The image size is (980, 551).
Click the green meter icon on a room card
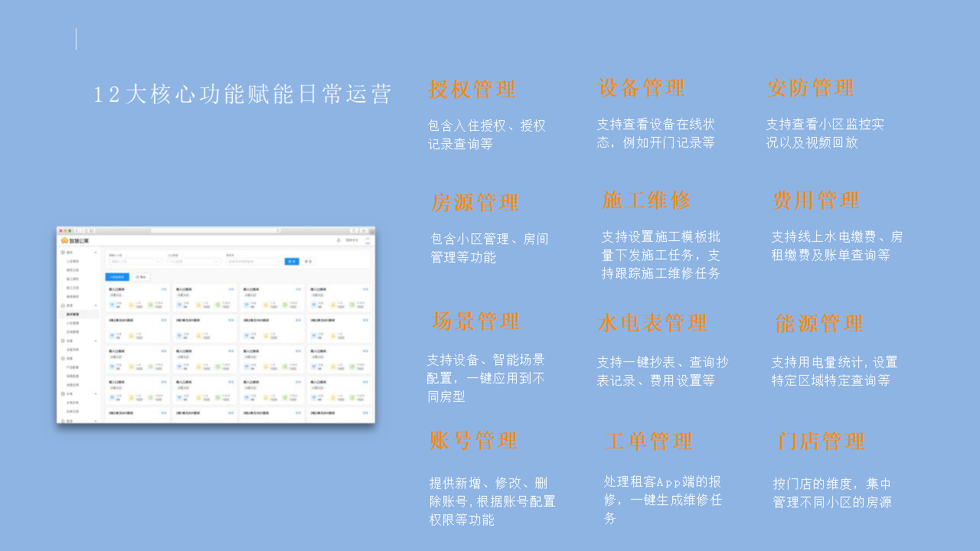coord(150,305)
